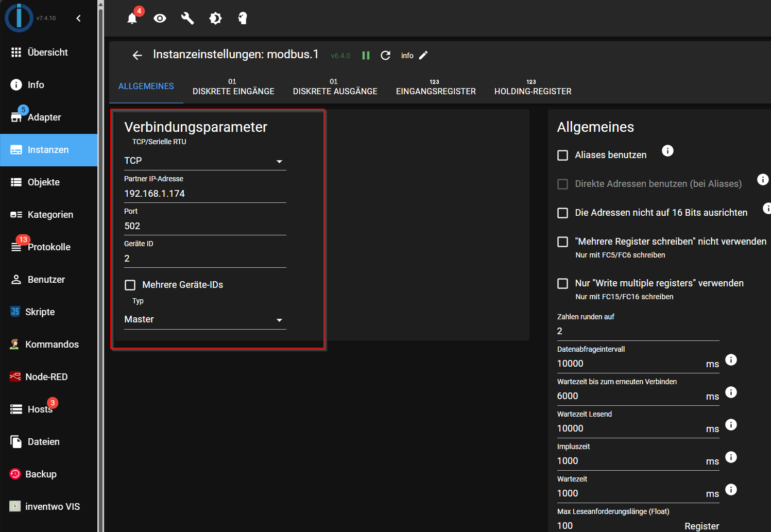
Task: Enable the Mehrere Geräte-IDs checkbox
Action: [130, 285]
